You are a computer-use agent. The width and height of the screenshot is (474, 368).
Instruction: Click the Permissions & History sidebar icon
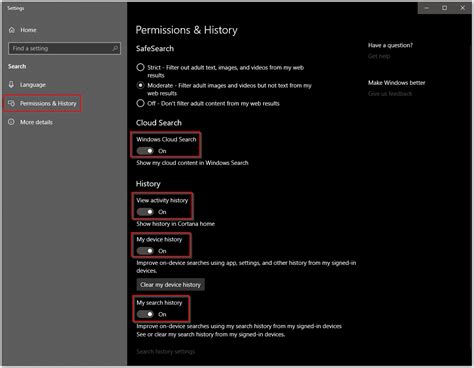tap(11, 103)
